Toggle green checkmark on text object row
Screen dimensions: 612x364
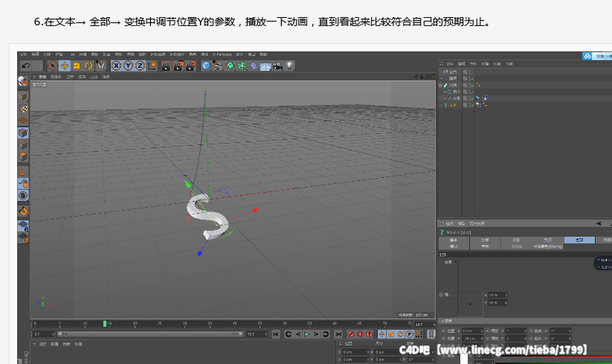click(472, 105)
